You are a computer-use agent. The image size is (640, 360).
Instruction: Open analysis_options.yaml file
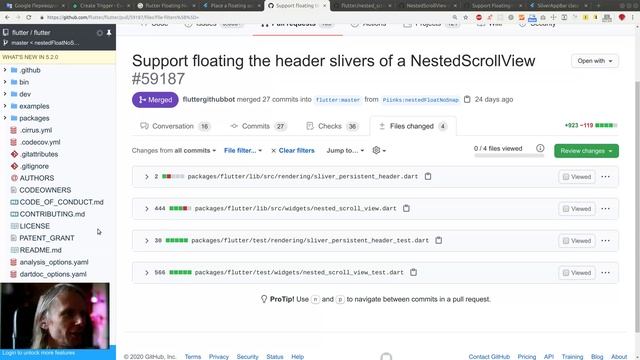pos(54,262)
